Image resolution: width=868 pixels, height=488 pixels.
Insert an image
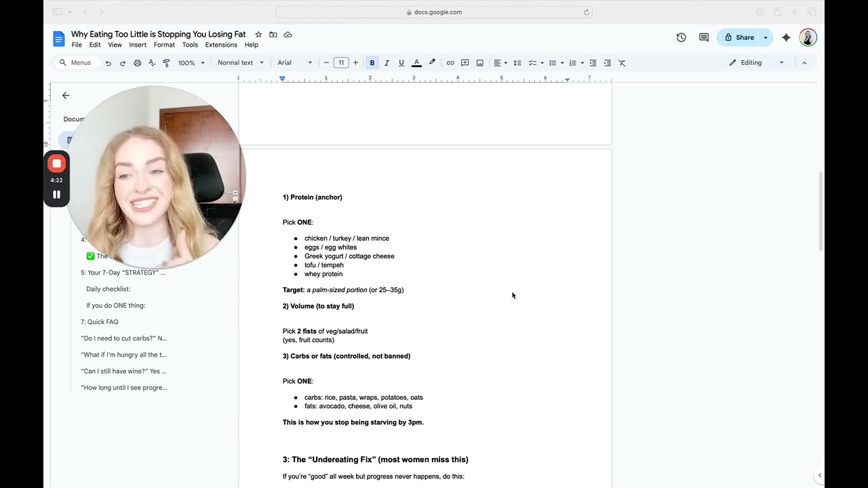480,63
